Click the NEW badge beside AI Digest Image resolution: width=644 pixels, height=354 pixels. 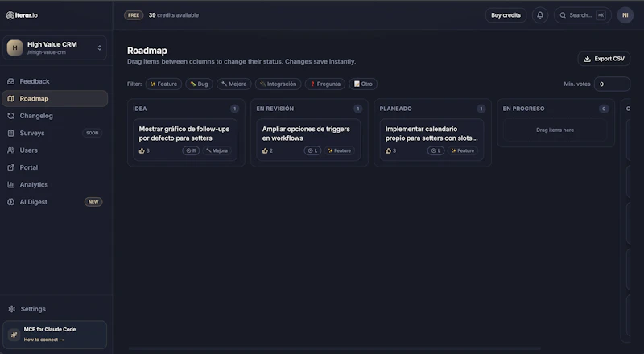click(x=93, y=202)
